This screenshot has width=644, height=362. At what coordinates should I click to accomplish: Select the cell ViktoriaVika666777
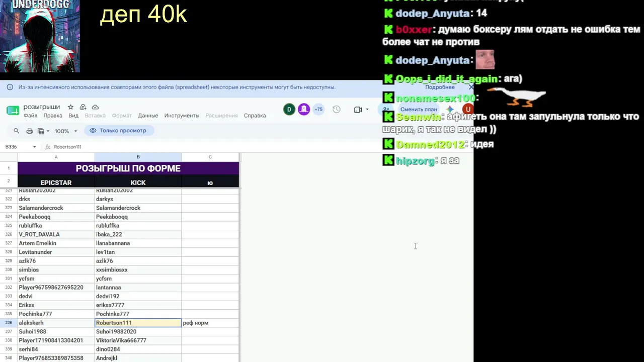pyautogui.click(x=138, y=340)
